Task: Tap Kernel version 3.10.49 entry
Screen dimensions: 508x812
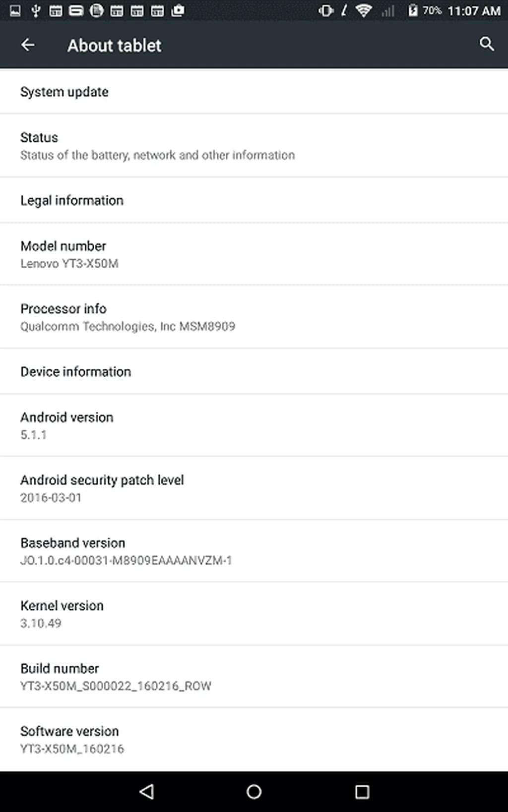Action: (x=254, y=614)
